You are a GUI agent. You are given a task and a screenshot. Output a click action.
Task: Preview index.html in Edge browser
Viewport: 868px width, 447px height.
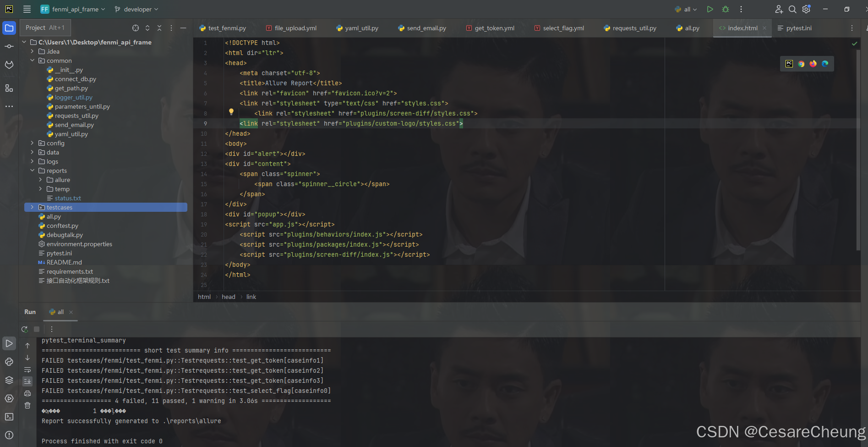click(825, 64)
